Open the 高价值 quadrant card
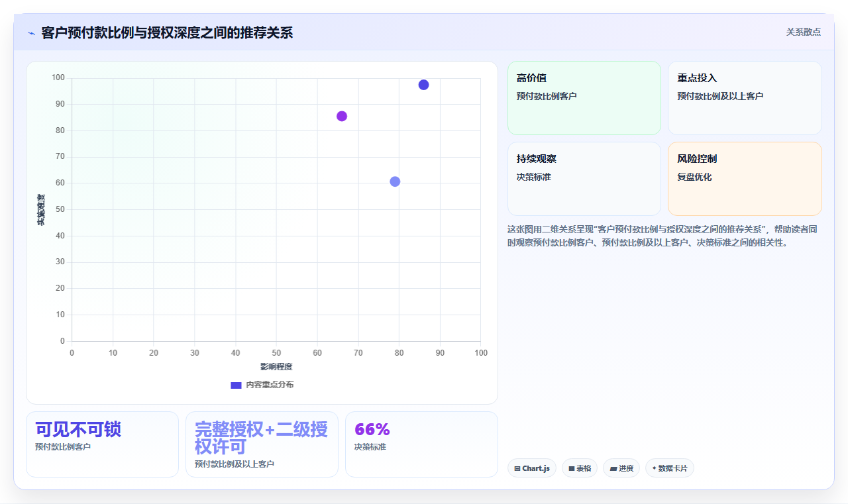Image resolution: width=848 pixels, height=504 pixels. click(x=584, y=98)
